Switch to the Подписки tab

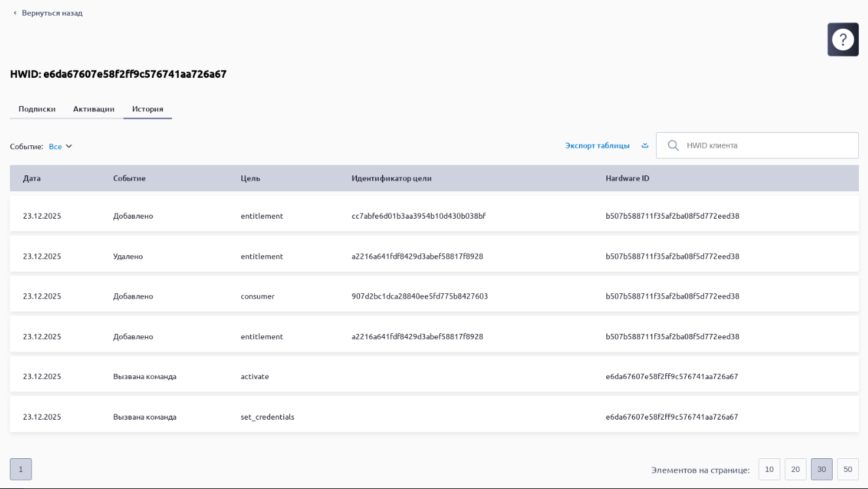37,109
